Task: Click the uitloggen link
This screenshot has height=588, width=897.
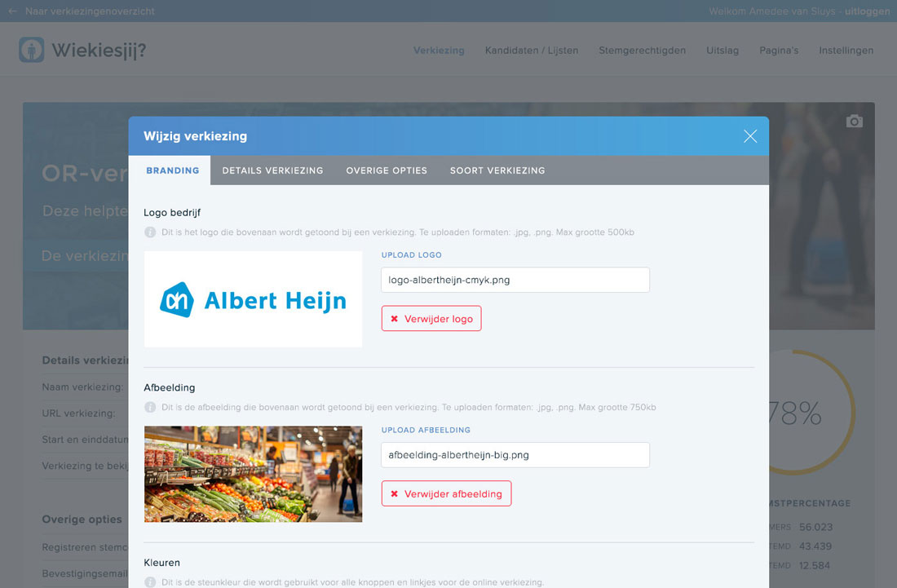Action: (x=867, y=11)
